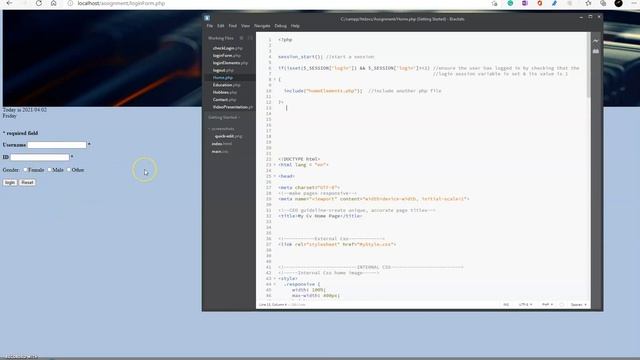Click the browser favorites star icon
The height and width of the screenshot is (360, 640).
[588, 3]
